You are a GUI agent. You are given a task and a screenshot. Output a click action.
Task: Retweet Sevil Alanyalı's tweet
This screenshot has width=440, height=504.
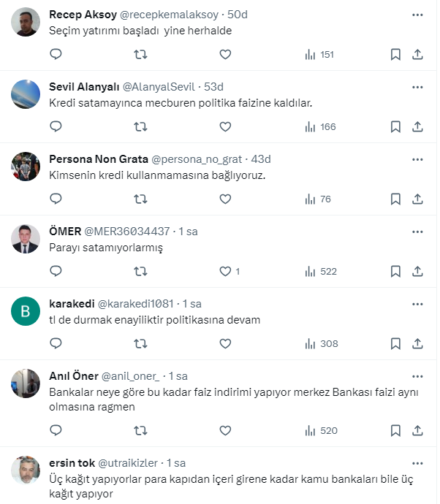click(140, 126)
